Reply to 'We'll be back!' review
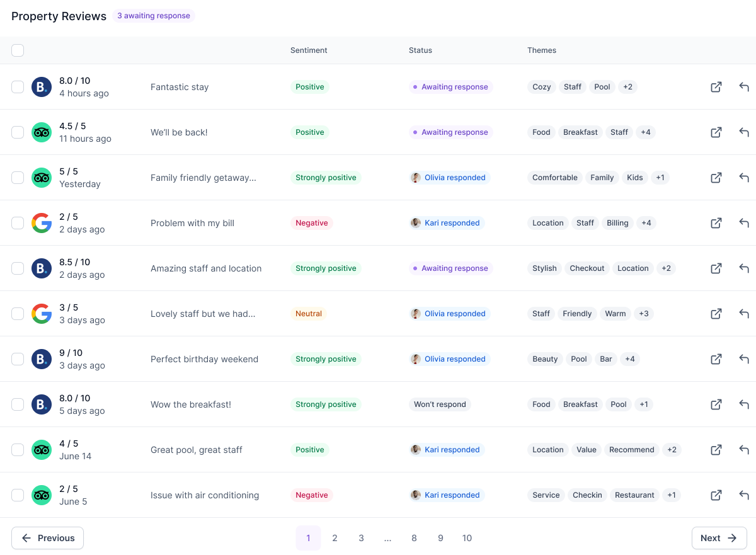This screenshot has height=555, width=756. (744, 132)
